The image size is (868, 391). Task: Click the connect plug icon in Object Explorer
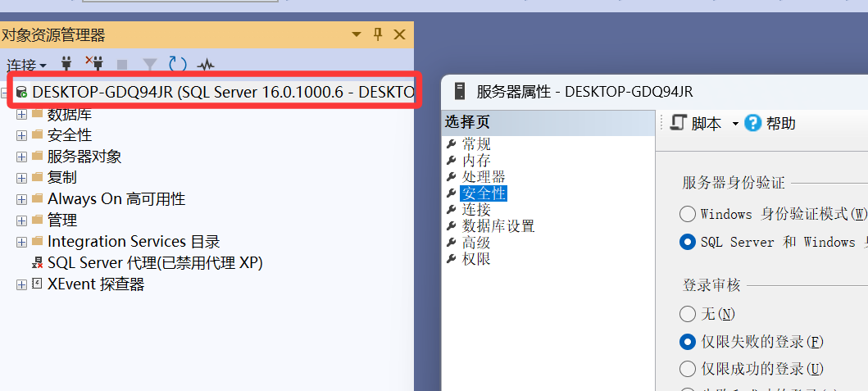coord(66,64)
